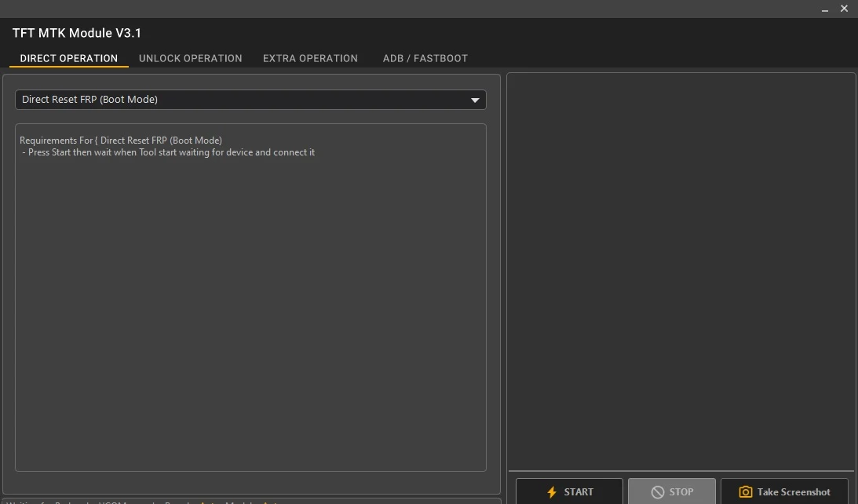
Task: Close the TFT MTK Module window
Action: coord(844,9)
